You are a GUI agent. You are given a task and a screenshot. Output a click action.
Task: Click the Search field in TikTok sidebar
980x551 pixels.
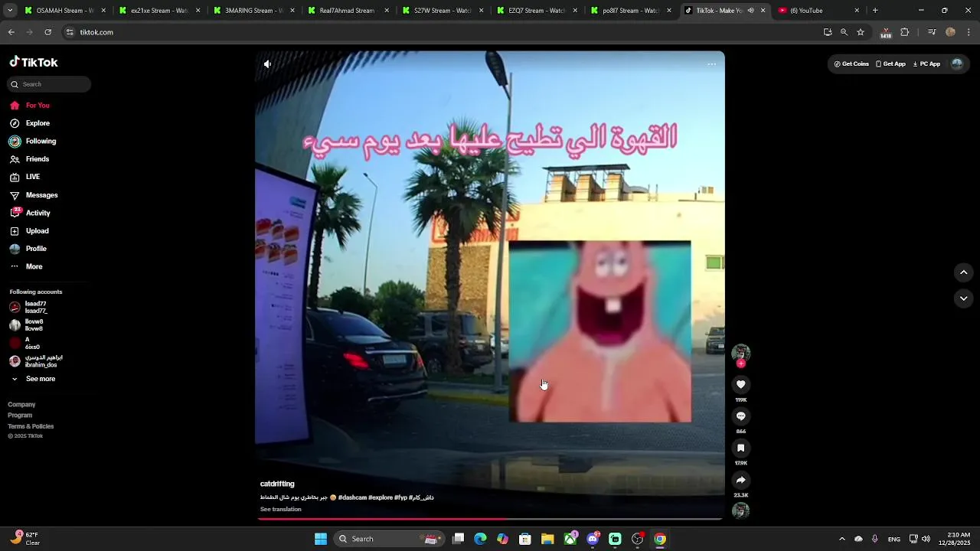click(x=49, y=84)
